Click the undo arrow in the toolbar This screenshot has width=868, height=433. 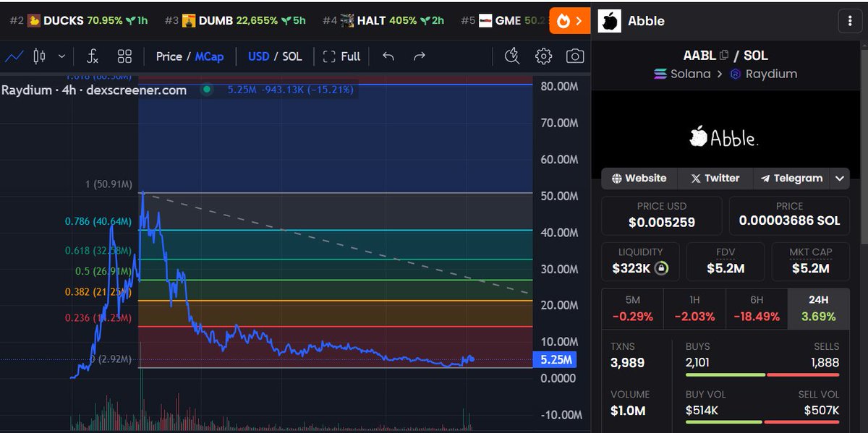389,55
